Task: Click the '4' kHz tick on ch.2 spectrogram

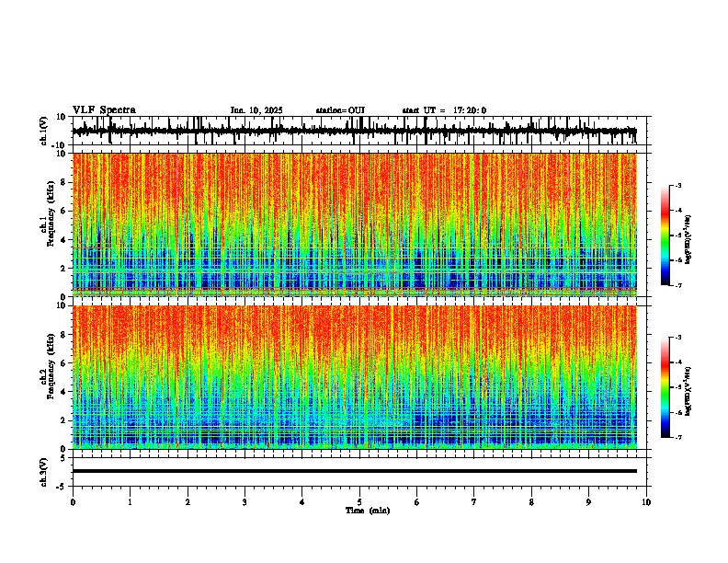Action: (63, 392)
